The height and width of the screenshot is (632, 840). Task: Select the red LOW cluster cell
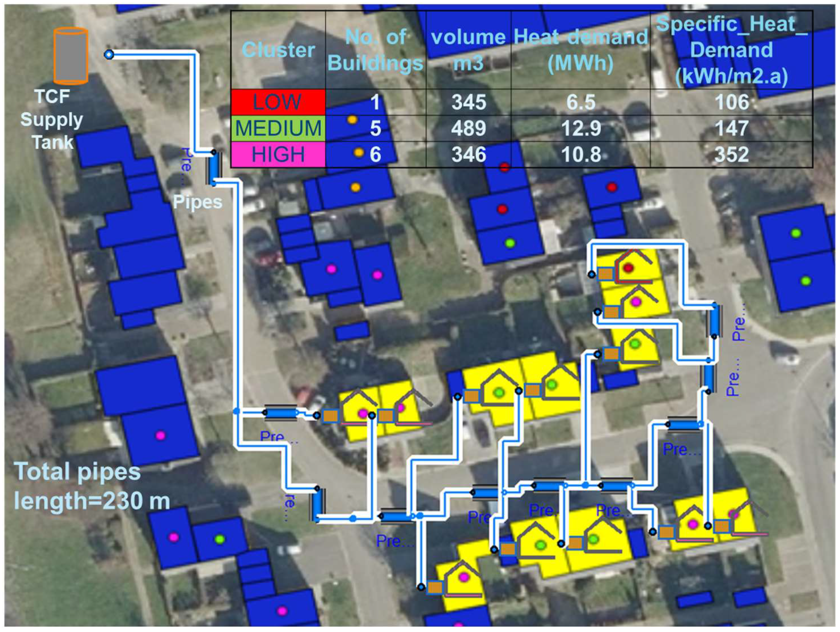click(278, 102)
